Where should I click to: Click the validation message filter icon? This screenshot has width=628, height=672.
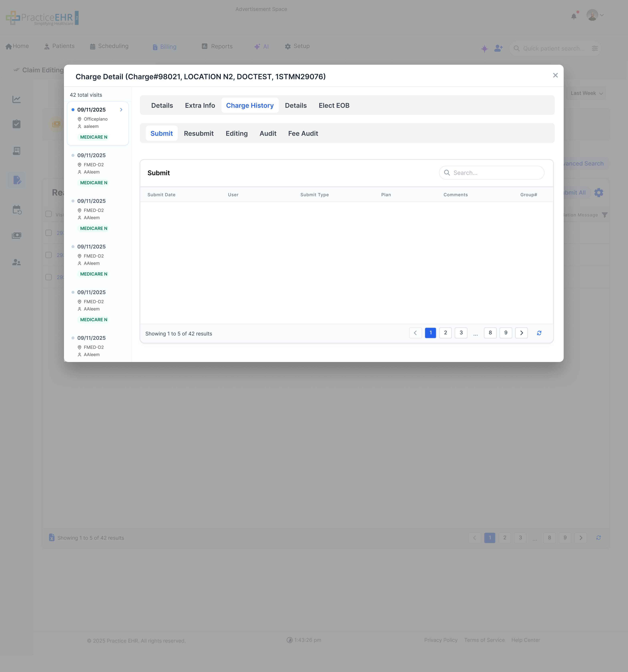[x=605, y=215]
